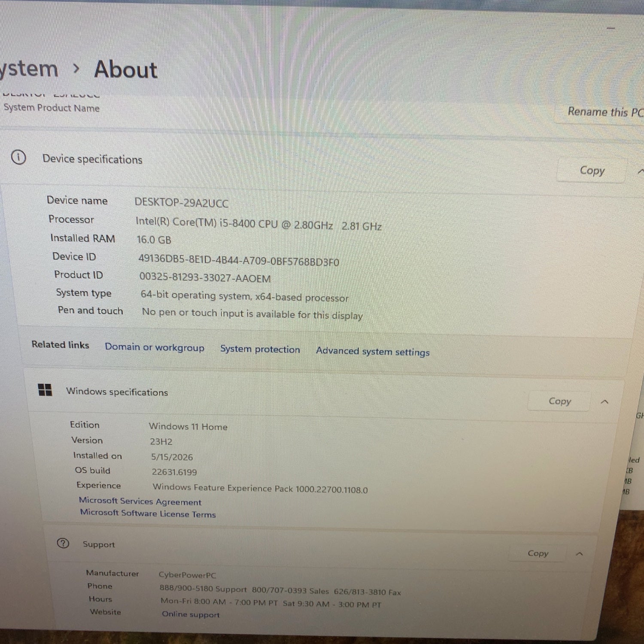The height and width of the screenshot is (644, 644).
Task: Click the About breadcrumb title
Action: coord(126,70)
